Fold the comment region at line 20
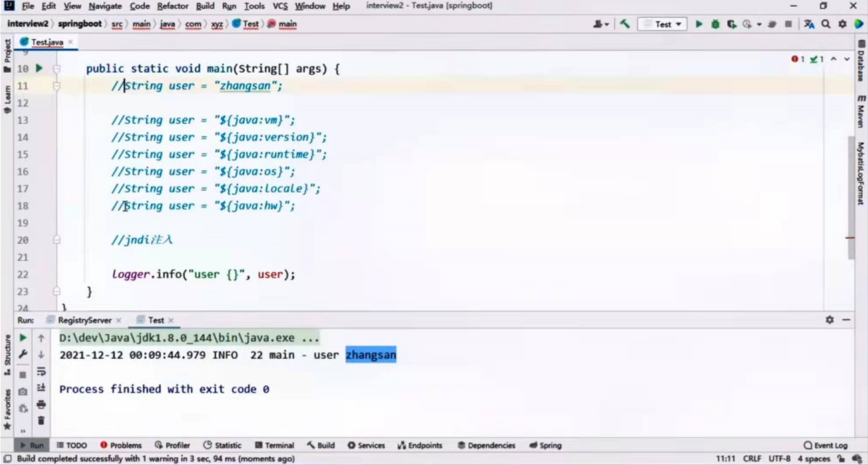 point(57,240)
